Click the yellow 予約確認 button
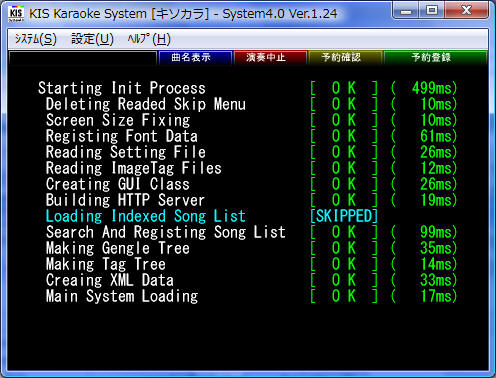Viewport: 496px width, 378px height. [x=345, y=57]
